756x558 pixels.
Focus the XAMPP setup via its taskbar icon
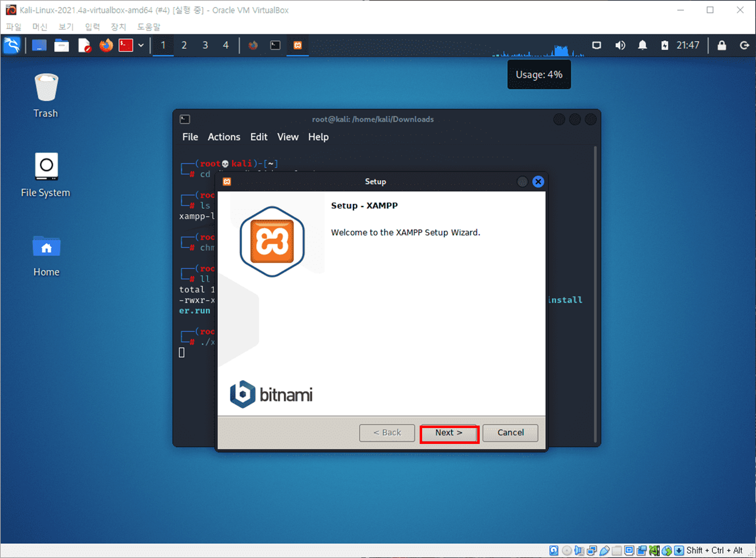tap(297, 45)
